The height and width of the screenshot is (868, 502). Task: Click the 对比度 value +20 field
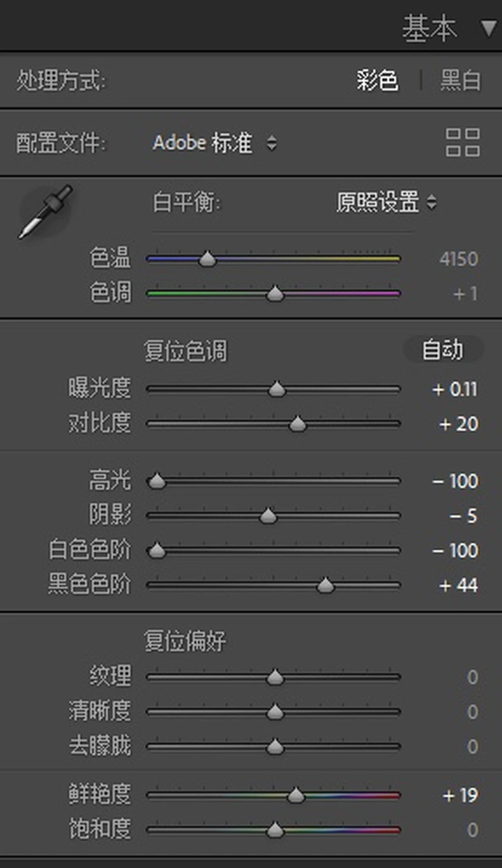point(458,424)
